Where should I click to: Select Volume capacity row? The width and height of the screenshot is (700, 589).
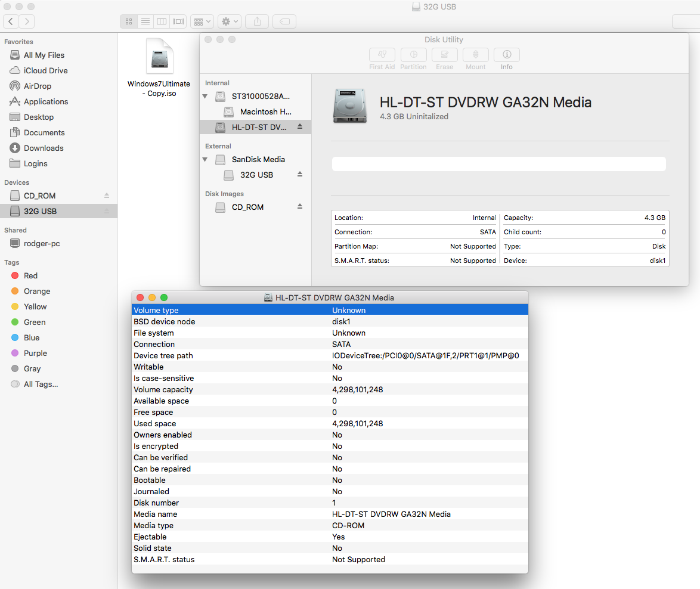coord(330,389)
